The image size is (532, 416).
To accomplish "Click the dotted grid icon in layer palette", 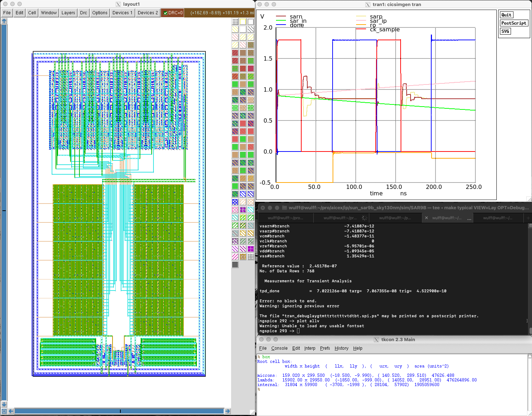I will pos(235,21).
